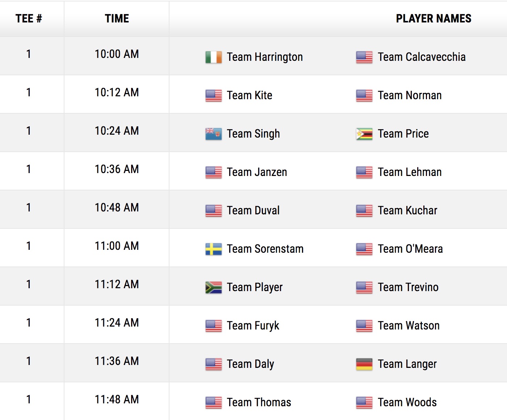Click the US flag beside Team Kite
The image size is (507, 420).
click(x=213, y=96)
